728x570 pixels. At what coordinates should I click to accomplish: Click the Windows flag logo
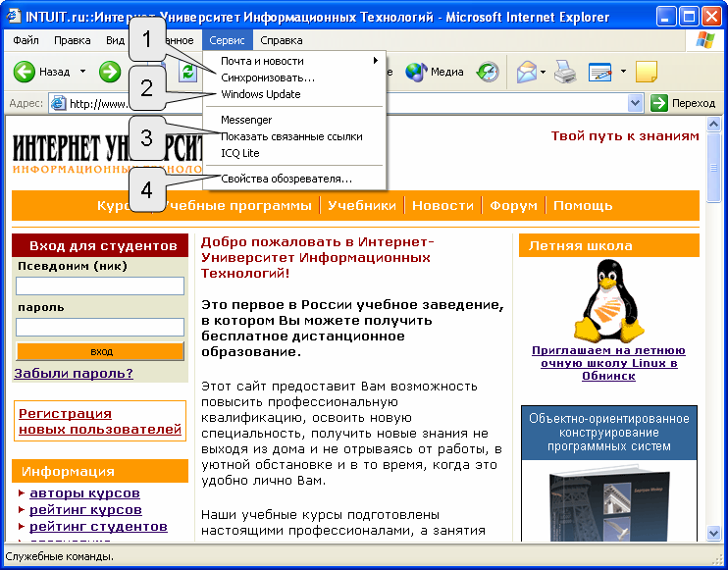704,40
